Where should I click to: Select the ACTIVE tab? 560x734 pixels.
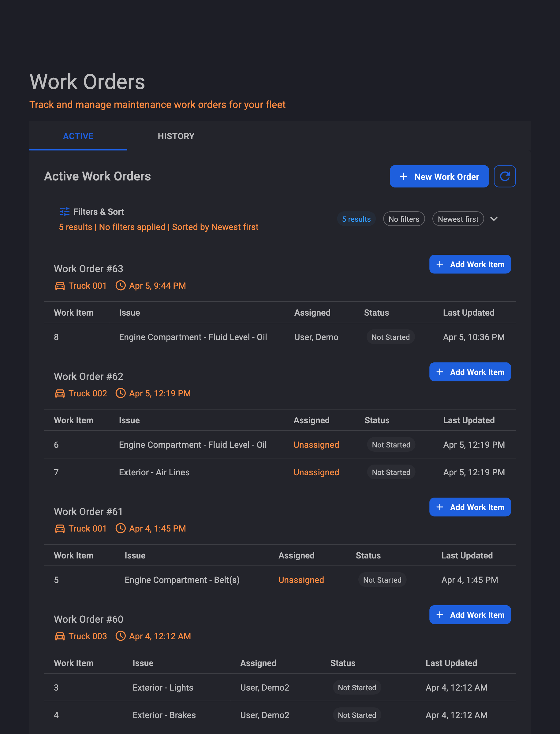click(x=78, y=136)
